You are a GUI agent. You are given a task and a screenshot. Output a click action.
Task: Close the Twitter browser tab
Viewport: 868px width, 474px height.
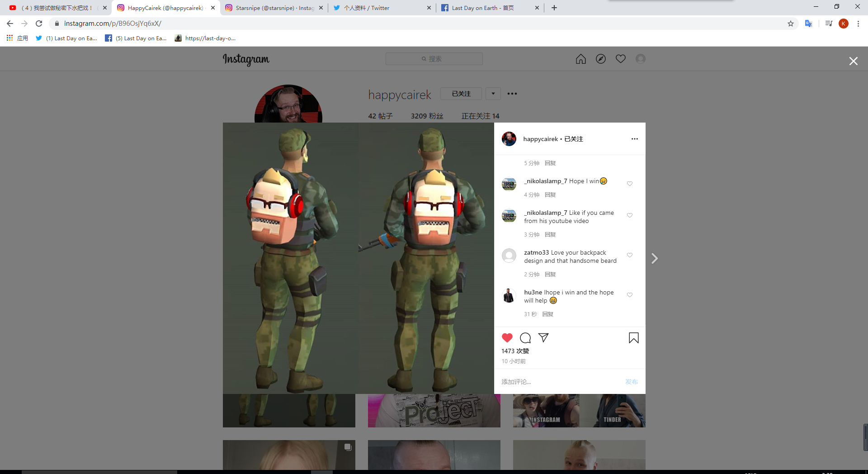pyautogui.click(x=429, y=8)
